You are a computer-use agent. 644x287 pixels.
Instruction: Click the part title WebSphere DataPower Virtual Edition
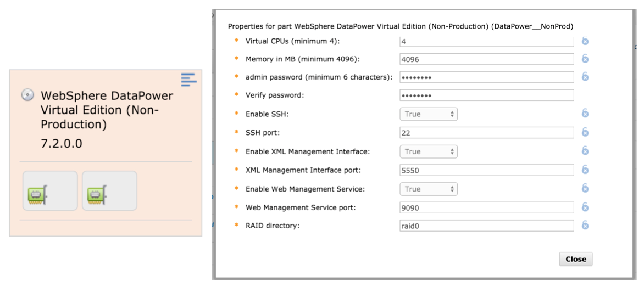[x=107, y=110]
